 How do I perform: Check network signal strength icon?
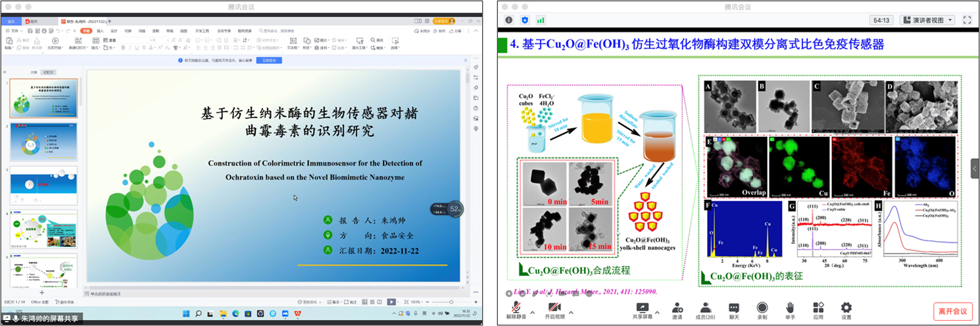540,20
